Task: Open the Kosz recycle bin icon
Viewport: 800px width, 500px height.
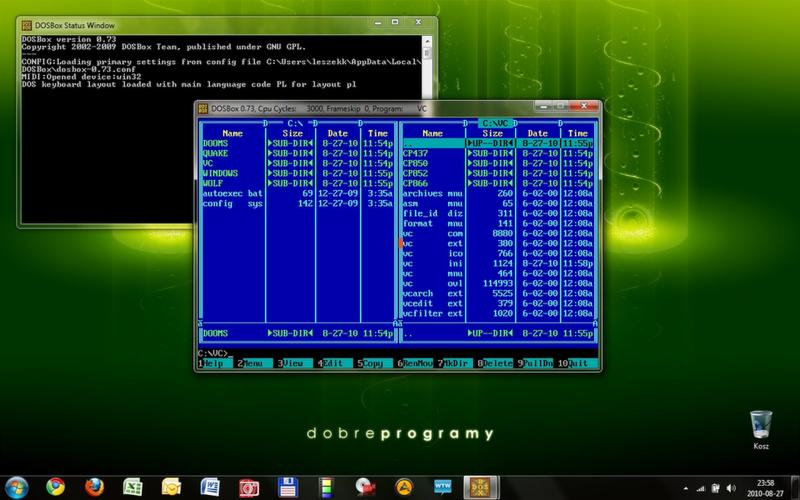Action: (761, 430)
